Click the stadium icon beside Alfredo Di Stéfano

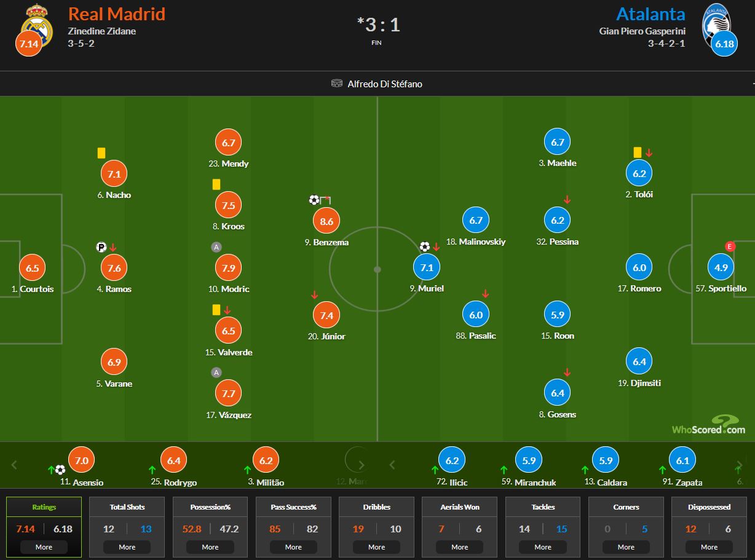[x=336, y=84]
